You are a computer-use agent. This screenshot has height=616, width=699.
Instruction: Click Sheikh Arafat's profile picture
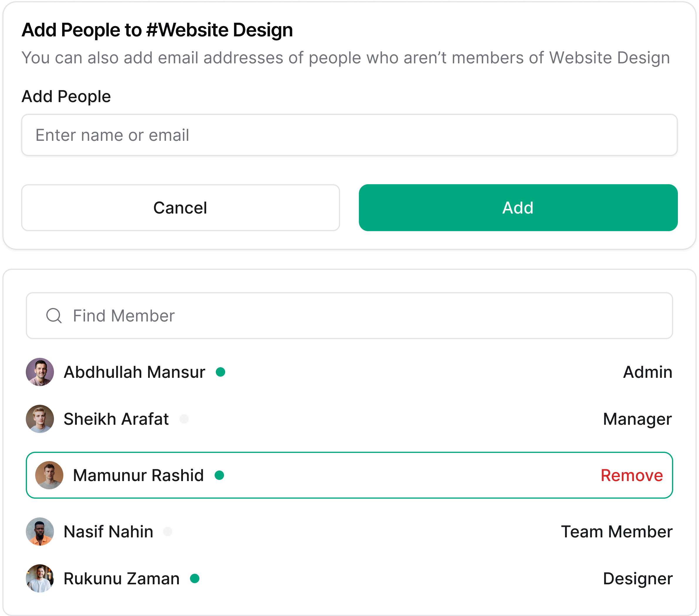click(40, 419)
